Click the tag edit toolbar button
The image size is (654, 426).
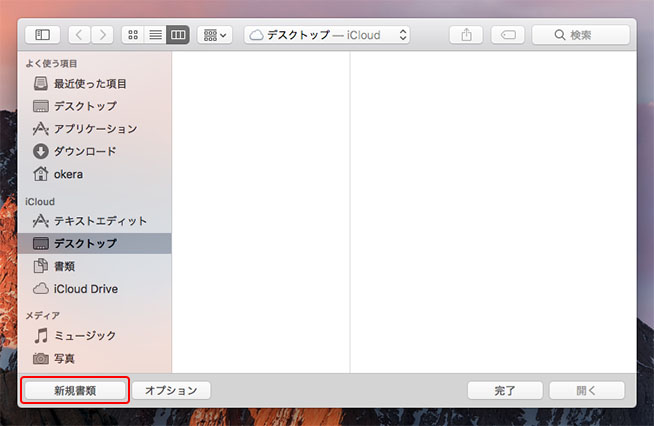click(x=508, y=35)
